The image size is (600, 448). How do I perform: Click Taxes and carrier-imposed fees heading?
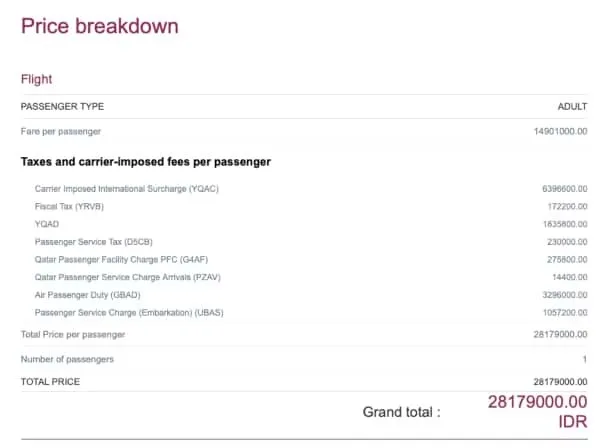point(146,161)
